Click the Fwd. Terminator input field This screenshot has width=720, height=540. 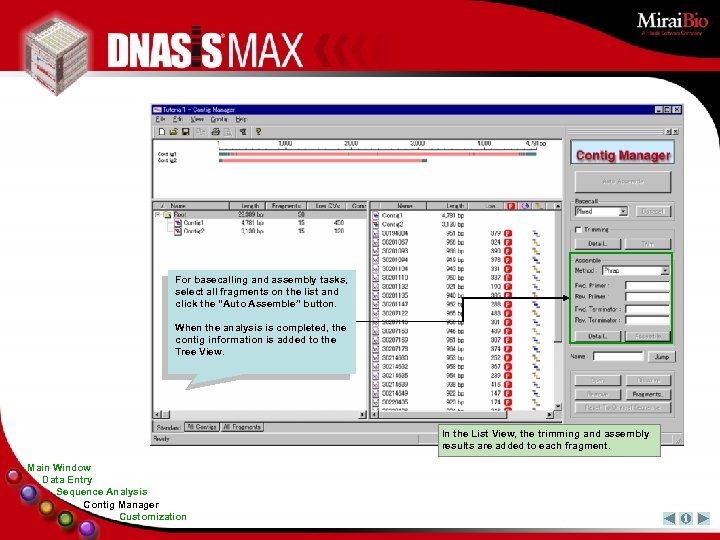tap(647, 309)
